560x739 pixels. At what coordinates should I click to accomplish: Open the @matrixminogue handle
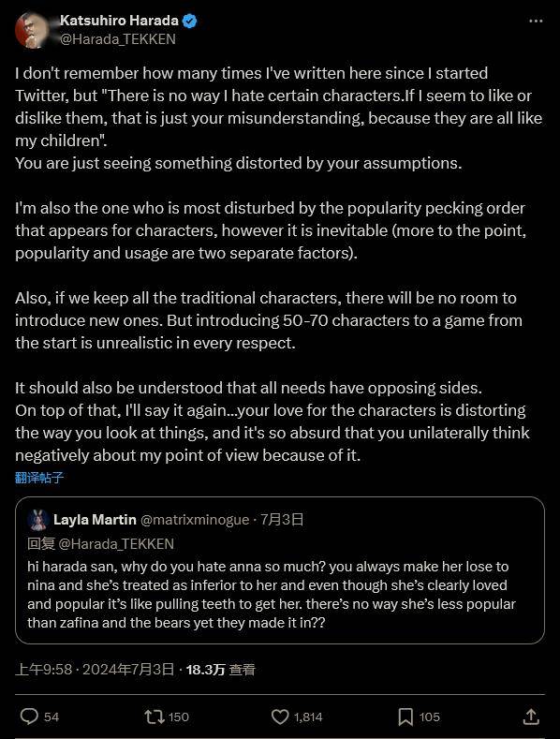[x=195, y=520]
